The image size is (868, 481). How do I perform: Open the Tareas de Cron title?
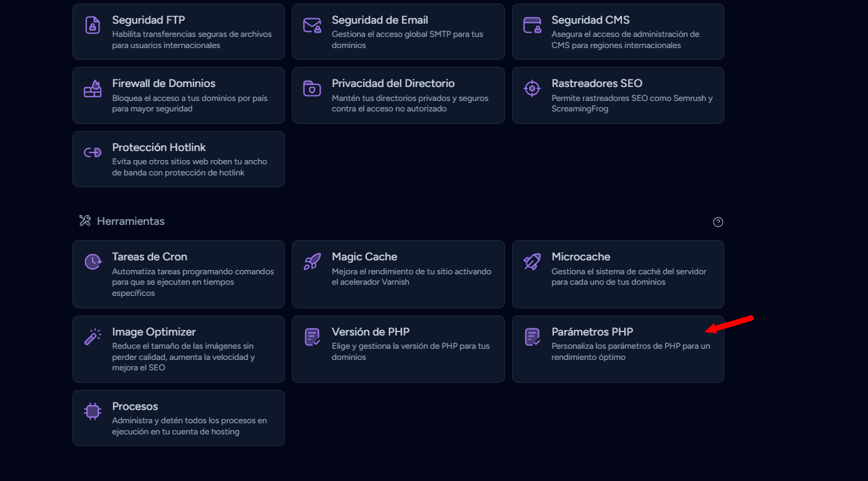tap(150, 257)
